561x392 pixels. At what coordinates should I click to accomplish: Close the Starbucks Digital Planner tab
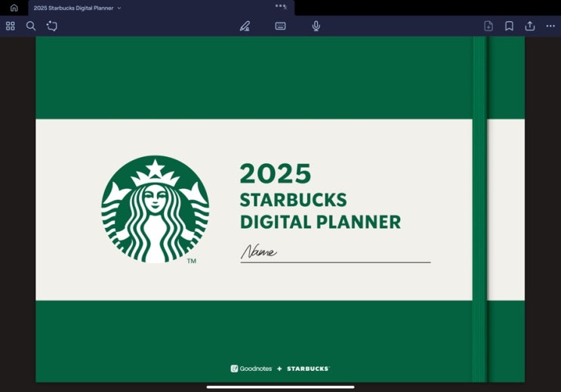[x=285, y=8]
